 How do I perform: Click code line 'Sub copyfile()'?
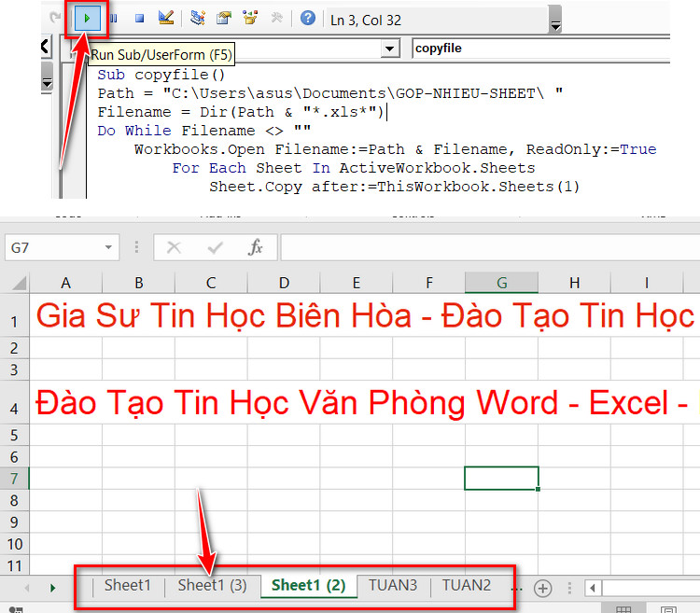(161, 75)
